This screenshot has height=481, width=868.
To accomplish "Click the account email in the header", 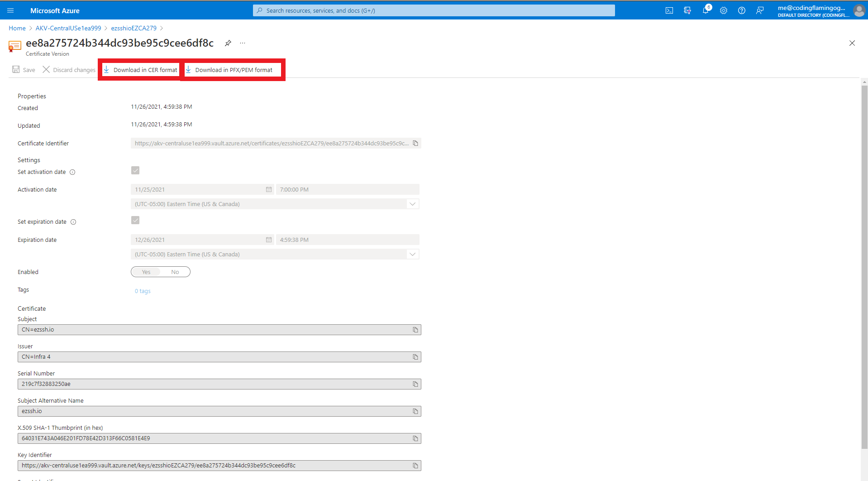I will pyautogui.click(x=811, y=8).
